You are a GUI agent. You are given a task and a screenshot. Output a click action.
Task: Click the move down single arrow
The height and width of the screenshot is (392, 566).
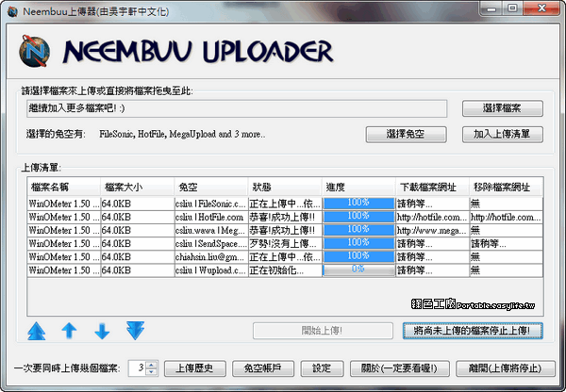point(102,331)
